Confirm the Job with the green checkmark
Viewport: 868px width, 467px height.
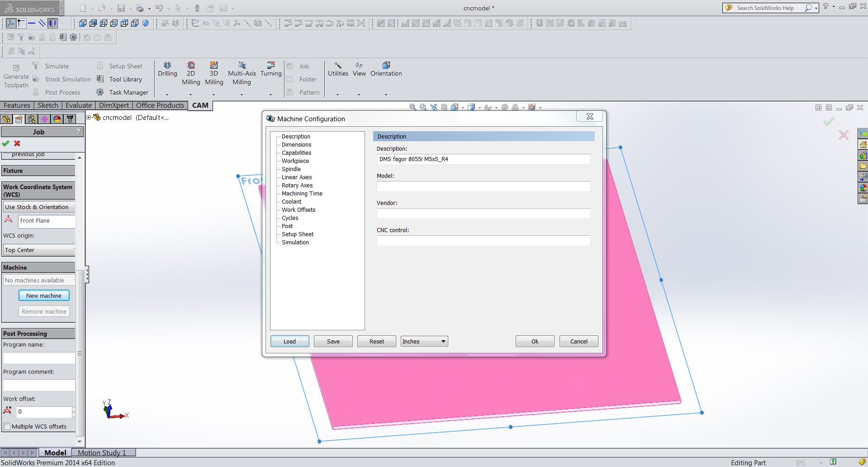(6, 143)
